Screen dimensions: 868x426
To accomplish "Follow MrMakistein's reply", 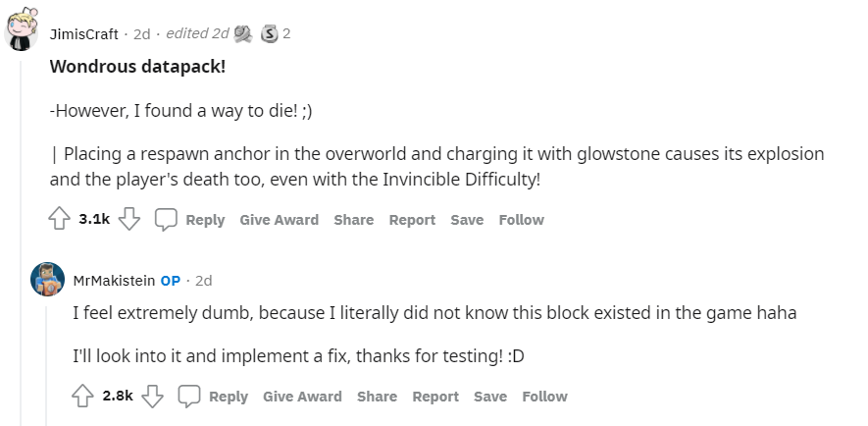I will [544, 397].
